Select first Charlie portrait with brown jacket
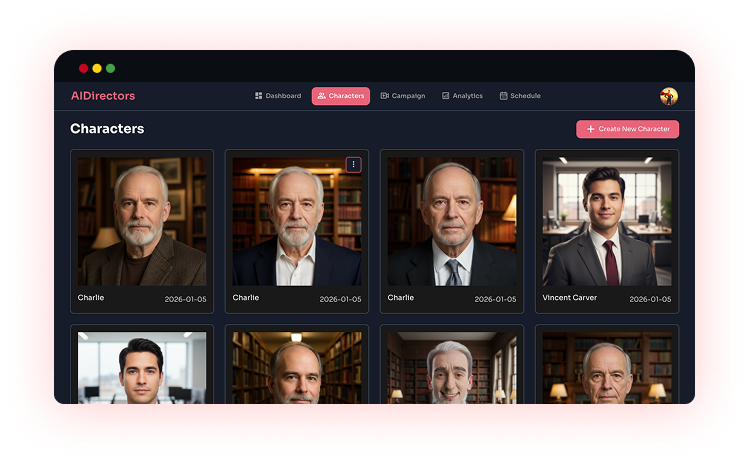Viewport: 749px width, 462px height. [142, 222]
